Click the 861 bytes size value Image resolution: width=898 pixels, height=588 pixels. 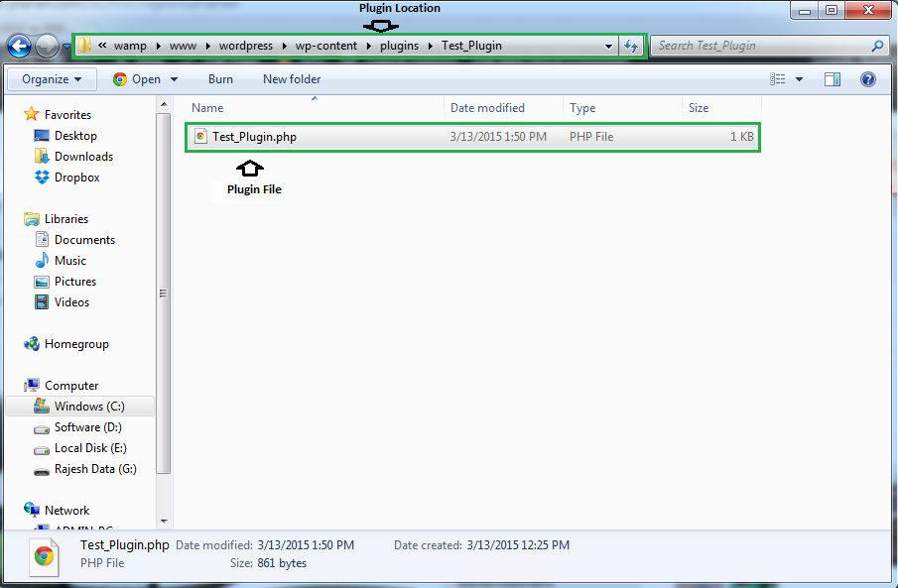pyautogui.click(x=282, y=563)
